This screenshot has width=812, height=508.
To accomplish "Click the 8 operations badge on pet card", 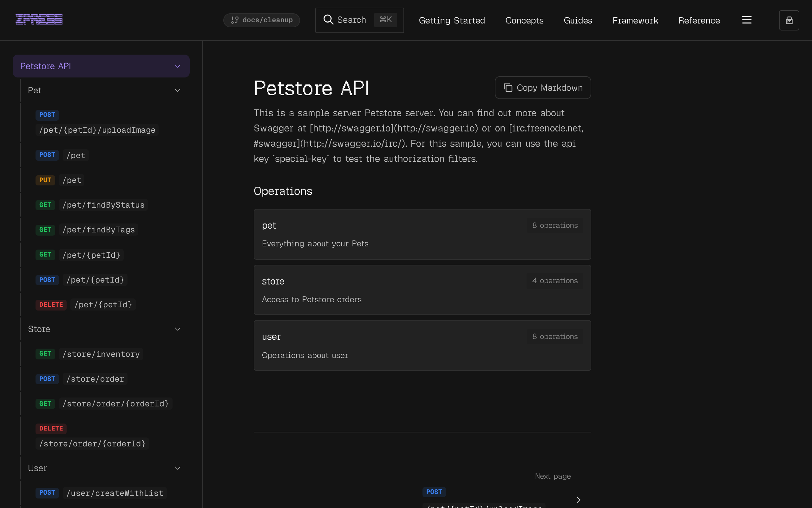I will tap(555, 225).
